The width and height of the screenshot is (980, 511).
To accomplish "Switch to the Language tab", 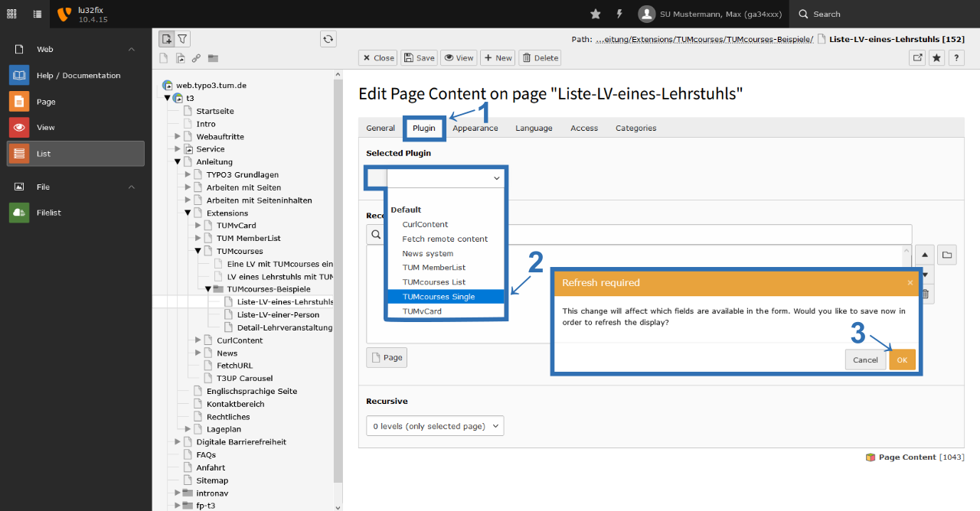I will (x=534, y=129).
